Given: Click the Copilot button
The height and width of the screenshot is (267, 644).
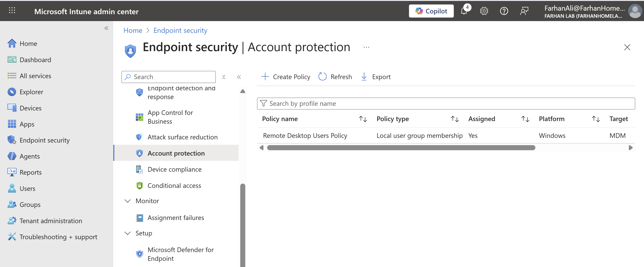Looking at the screenshot, I should click(431, 11).
